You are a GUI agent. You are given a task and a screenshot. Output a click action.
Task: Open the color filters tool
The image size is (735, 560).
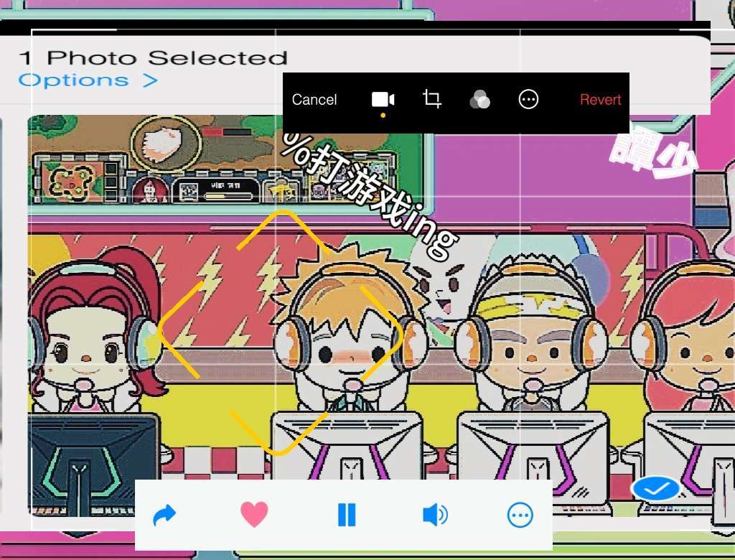(x=479, y=99)
